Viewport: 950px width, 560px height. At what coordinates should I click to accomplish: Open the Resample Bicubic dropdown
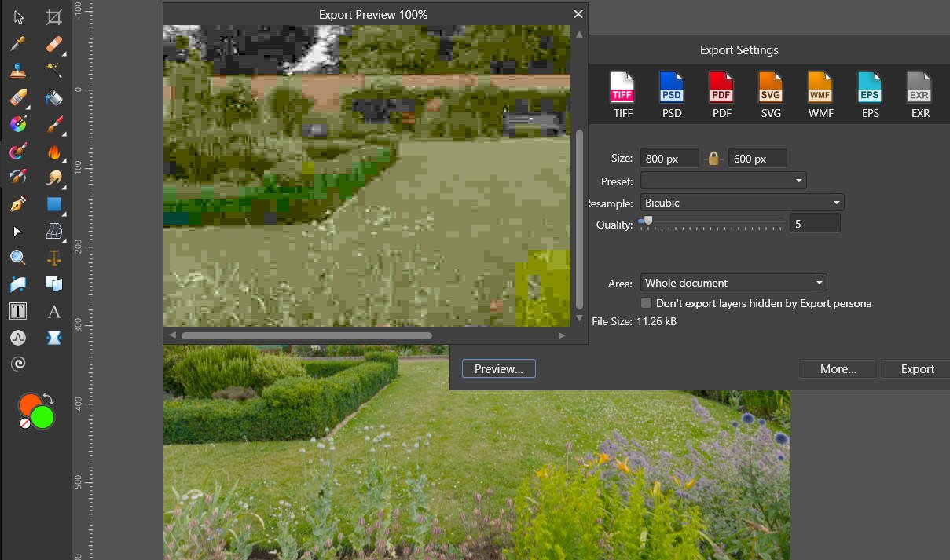point(743,203)
